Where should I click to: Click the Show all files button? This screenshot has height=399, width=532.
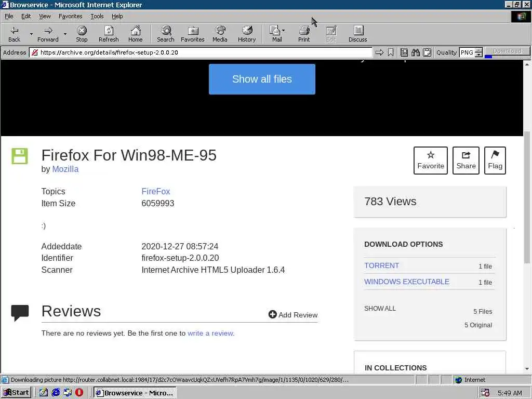[x=262, y=79]
